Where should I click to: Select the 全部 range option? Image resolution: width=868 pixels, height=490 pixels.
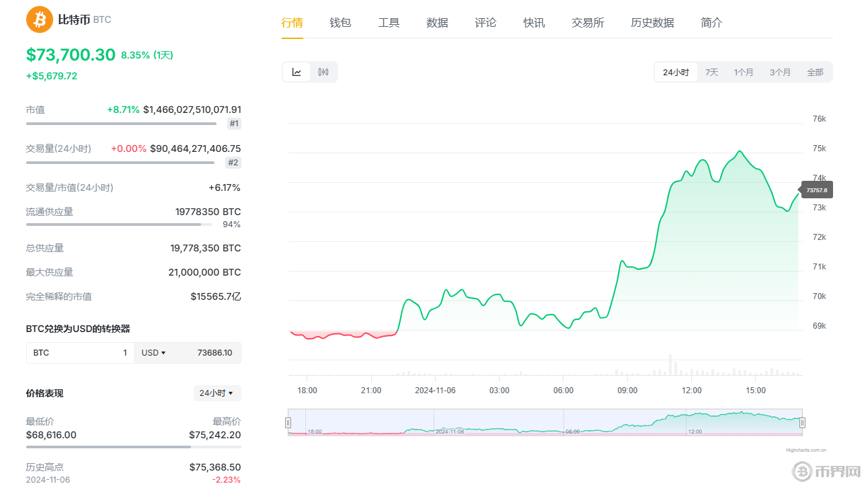coord(816,71)
